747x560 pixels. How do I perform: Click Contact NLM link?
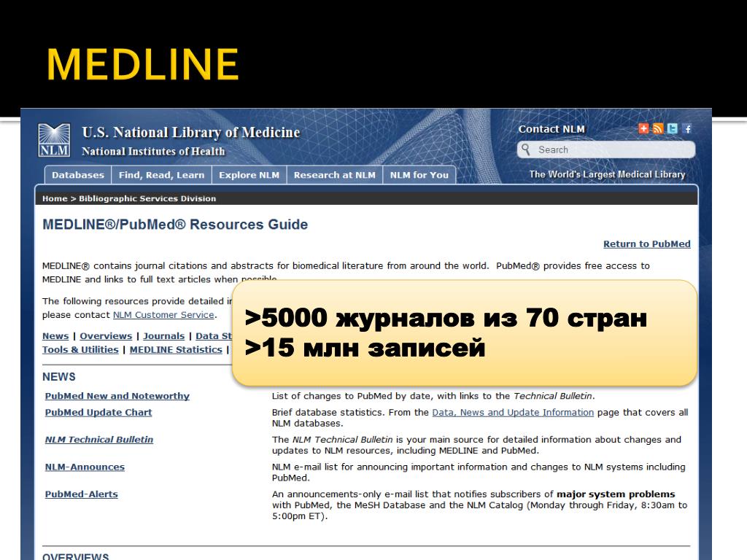[551, 129]
